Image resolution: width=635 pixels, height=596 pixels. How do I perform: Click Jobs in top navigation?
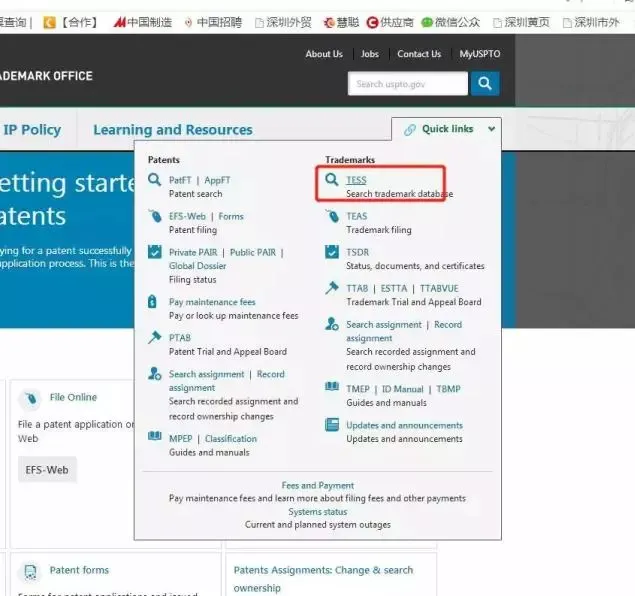pos(370,54)
